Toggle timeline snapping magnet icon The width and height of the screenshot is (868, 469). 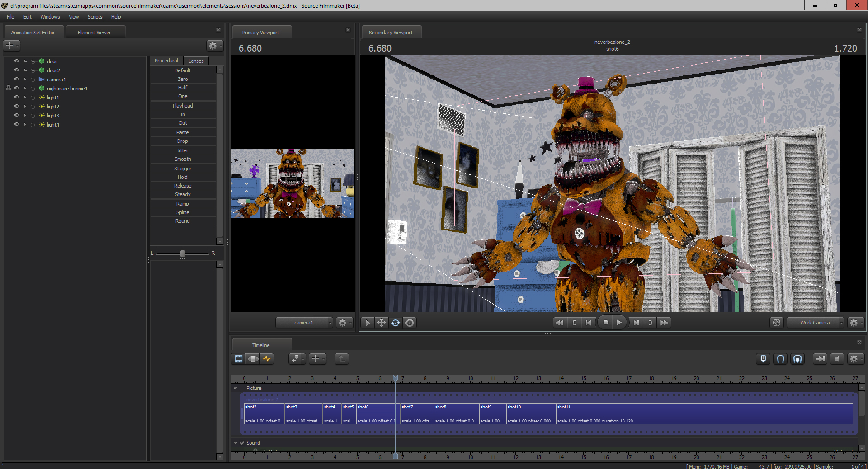[x=780, y=359]
